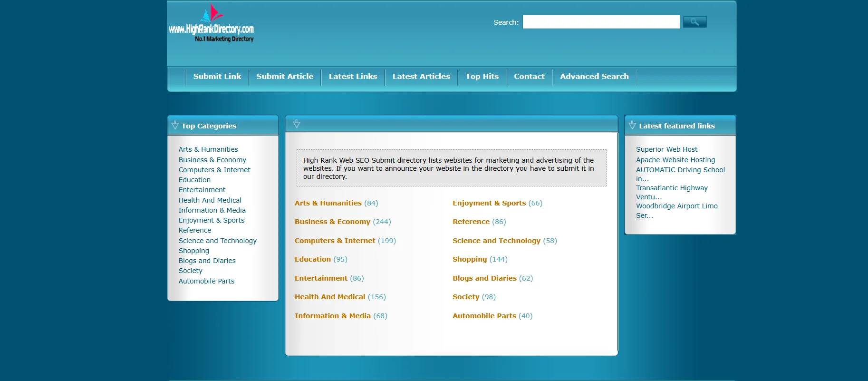This screenshot has width=868, height=381.
Task: Open Society (98) main category
Action: (x=466, y=297)
